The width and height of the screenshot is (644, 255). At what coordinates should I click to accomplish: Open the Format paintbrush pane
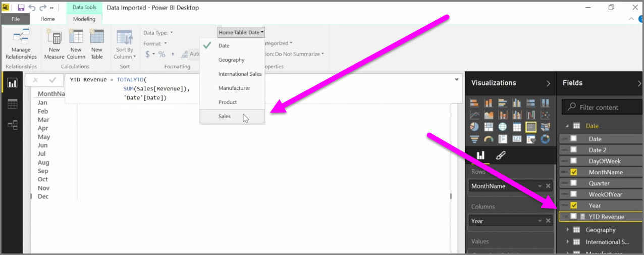point(501,156)
